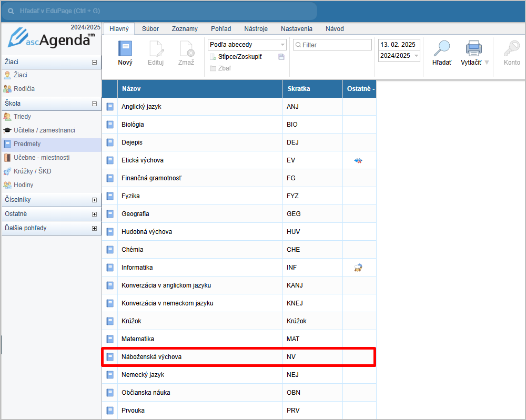
Task: Sort by the Názov column header
Action: click(200, 89)
